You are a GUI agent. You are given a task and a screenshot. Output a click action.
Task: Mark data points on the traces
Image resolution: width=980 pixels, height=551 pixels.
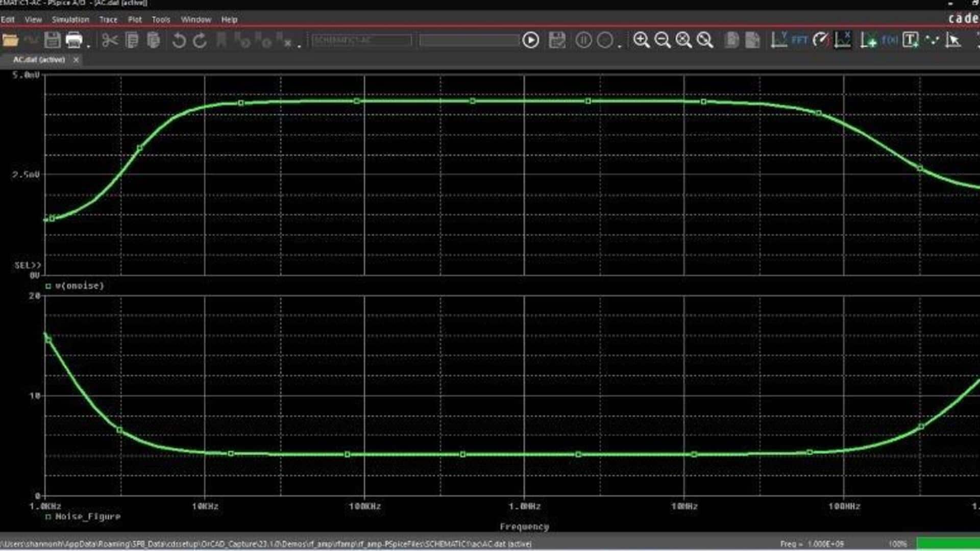[932, 40]
